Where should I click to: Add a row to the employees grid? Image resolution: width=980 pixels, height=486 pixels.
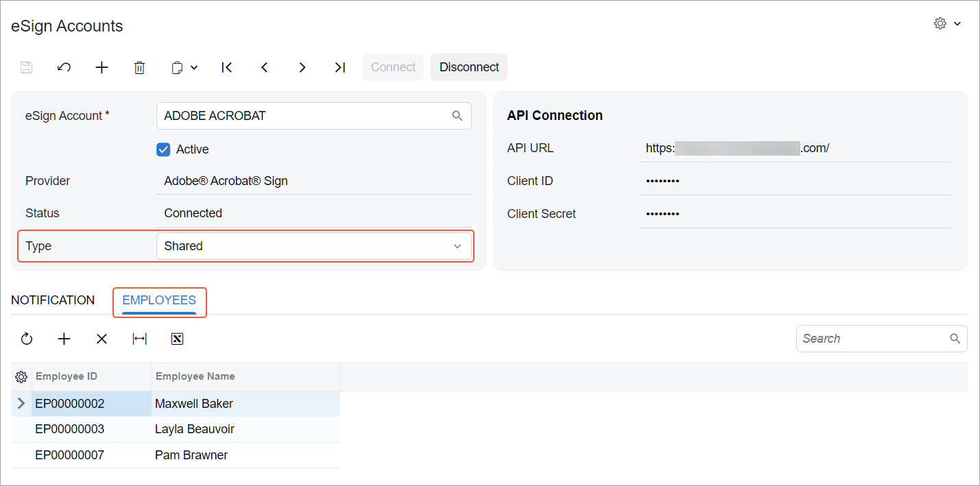(x=64, y=339)
